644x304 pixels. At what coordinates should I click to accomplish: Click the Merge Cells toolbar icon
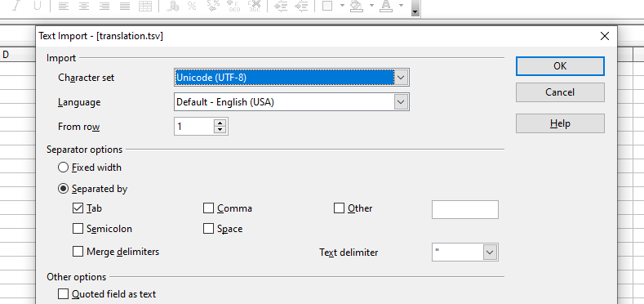point(145,6)
